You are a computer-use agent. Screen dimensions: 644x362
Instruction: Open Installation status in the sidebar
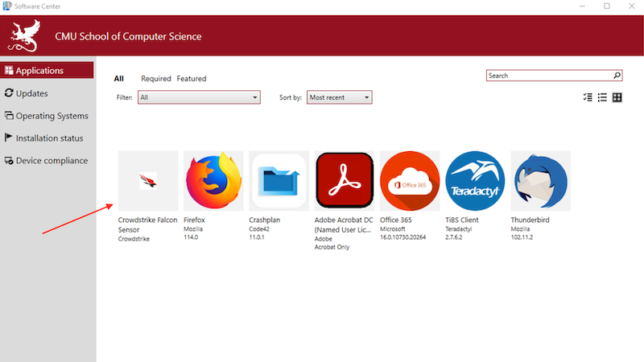pos(47,138)
